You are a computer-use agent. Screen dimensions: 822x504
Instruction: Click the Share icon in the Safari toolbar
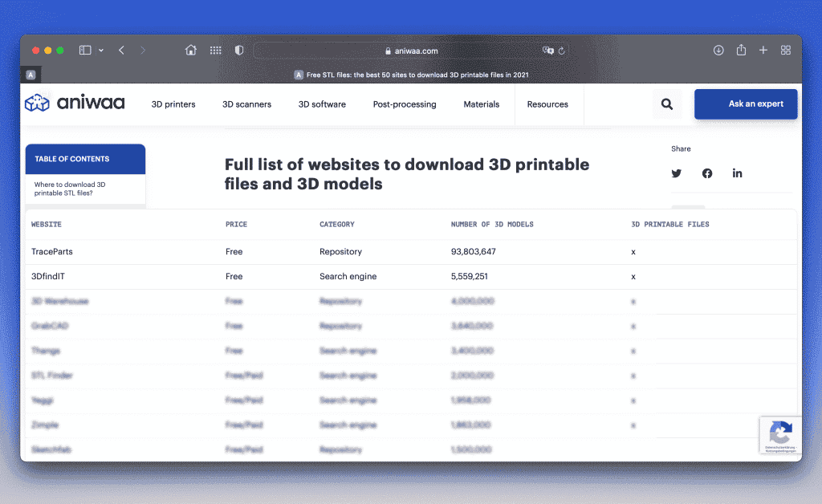click(x=741, y=51)
